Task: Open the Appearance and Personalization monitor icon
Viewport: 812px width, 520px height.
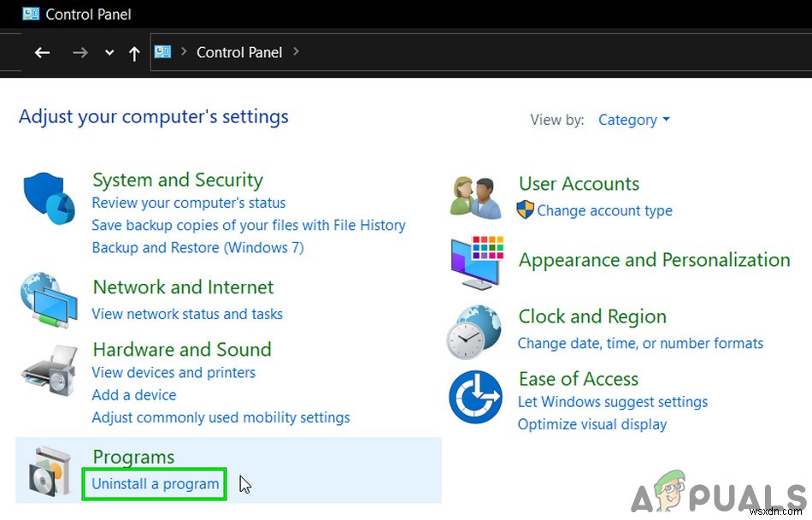Action: pyautogui.click(x=476, y=263)
